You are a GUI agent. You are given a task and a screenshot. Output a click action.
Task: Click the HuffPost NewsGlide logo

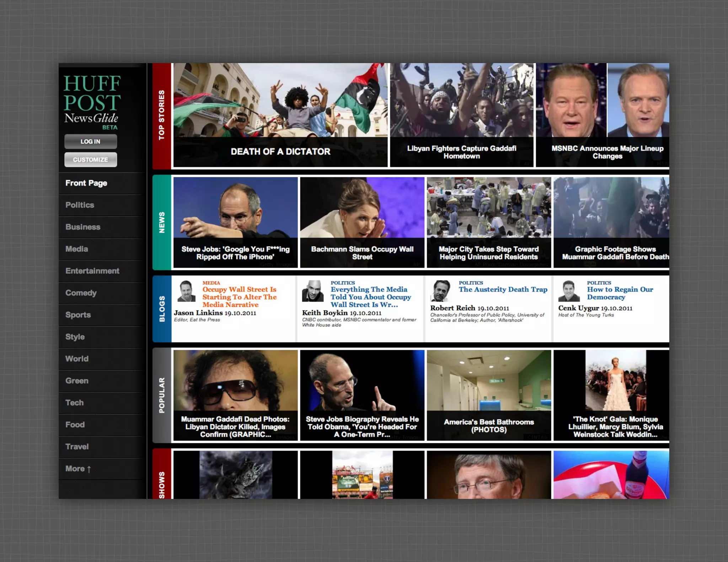point(92,102)
